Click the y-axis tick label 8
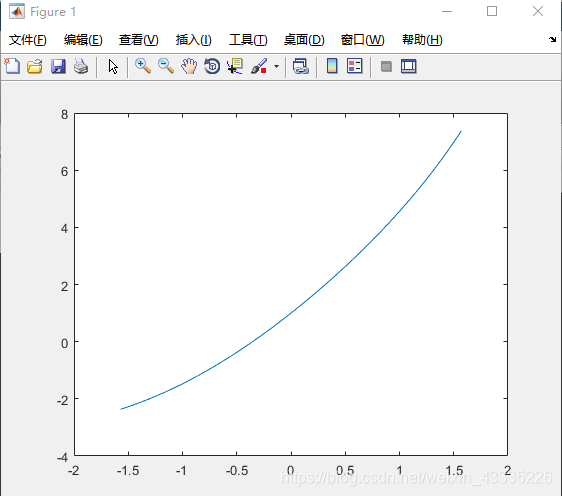Image resolution: width=562 pixels, height=496 pixels. (65, 115)
